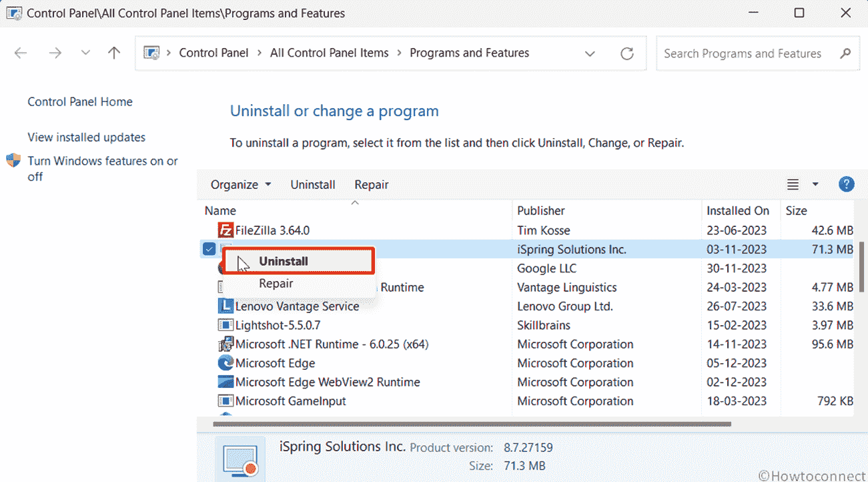Screen dimensions: 868x482
Task: Click Repair in the toolbar
Action: [372, 184]
